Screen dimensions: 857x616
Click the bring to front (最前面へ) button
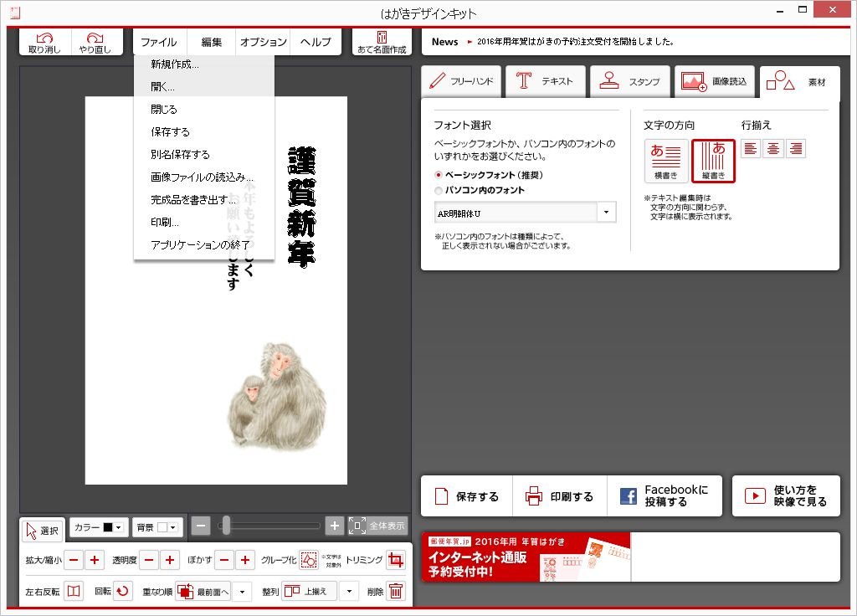click(203, 592)
